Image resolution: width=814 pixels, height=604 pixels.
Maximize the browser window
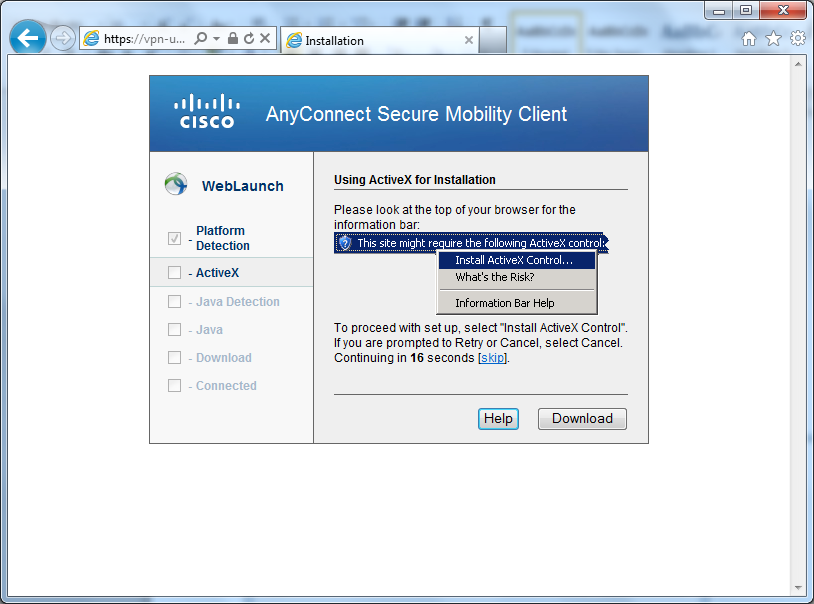(x=745, y=10)
